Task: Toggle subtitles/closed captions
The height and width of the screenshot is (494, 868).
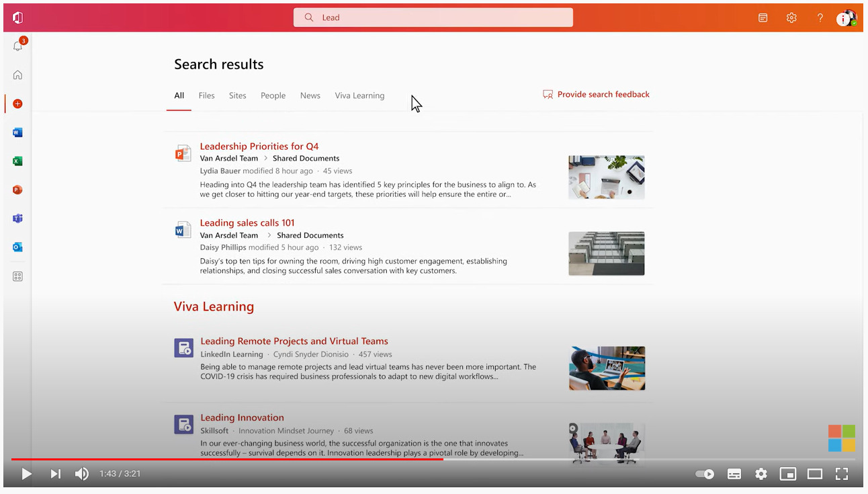Action: (x=734, y=474)
